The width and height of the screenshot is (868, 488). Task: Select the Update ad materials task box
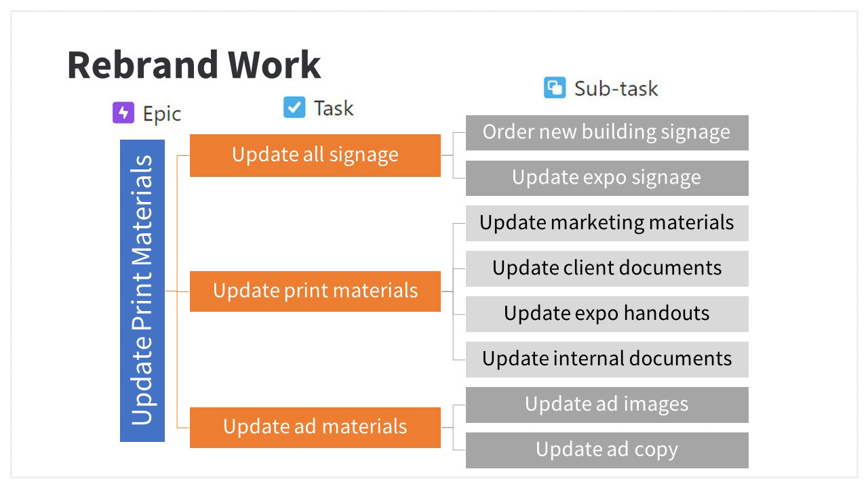click(x=315, y=427)
